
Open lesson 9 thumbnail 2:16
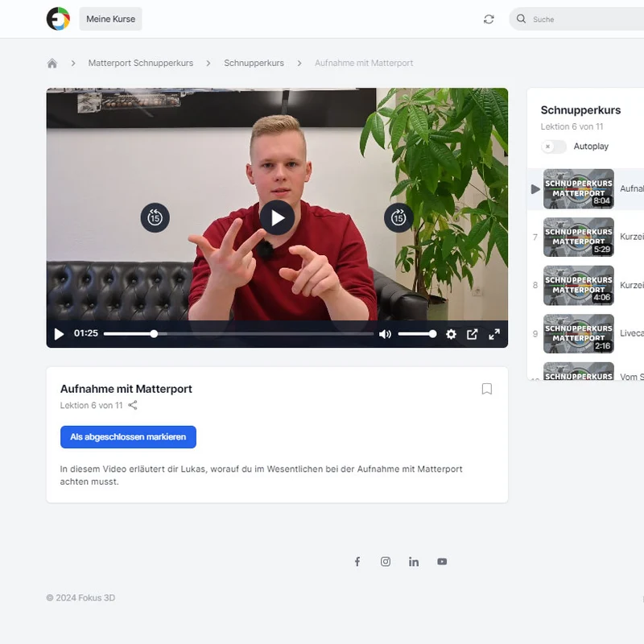pyautogui.click(x=579, y=333)
